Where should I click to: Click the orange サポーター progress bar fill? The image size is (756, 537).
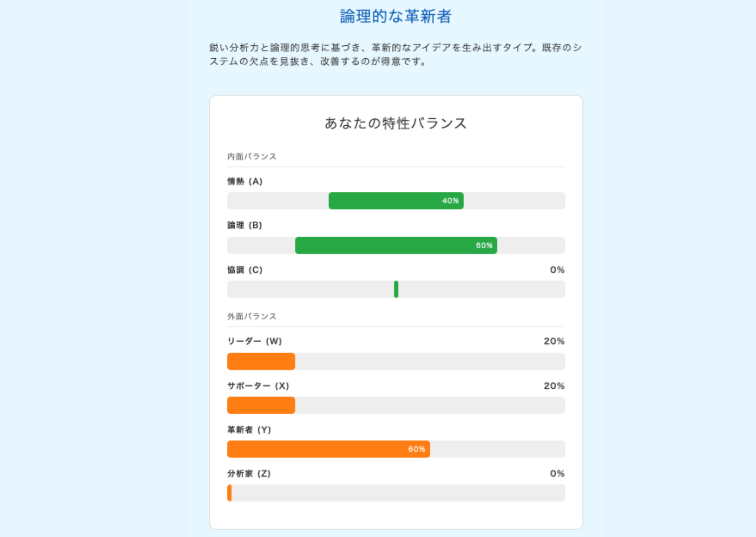[x=261, y=405]
